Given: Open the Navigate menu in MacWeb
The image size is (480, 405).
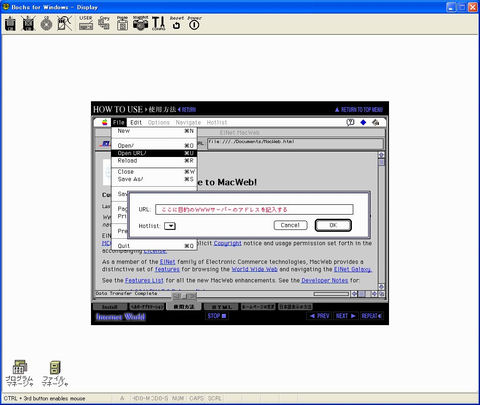Looking at the screenshot, I should click(x=188, y=122).
